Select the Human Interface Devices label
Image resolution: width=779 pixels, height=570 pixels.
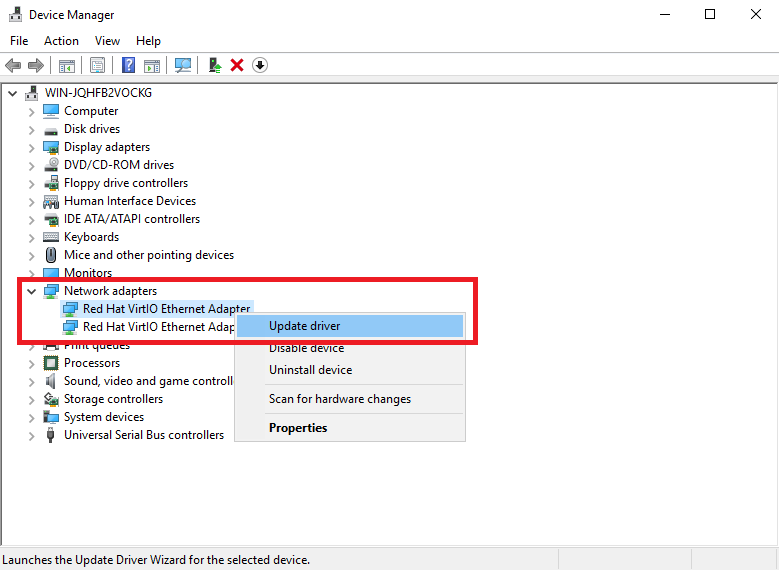click(130, 201)
